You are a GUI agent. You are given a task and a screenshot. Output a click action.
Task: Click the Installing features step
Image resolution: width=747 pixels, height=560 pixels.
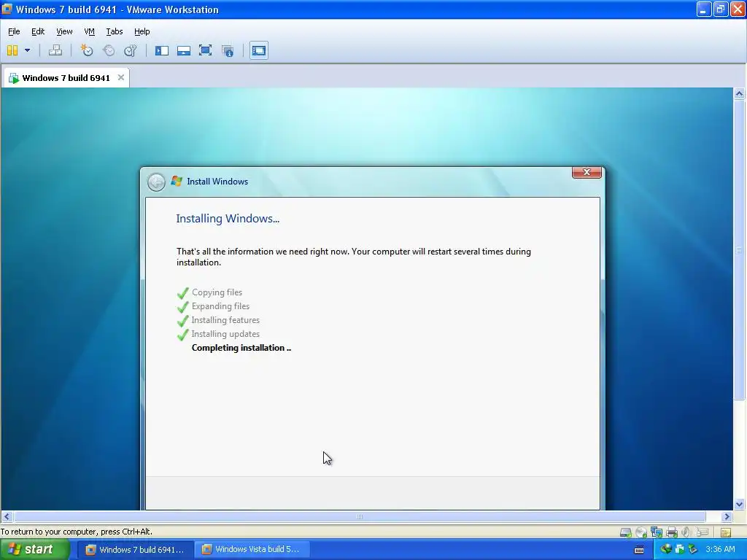pyautogui.click(x=225, y=320)
